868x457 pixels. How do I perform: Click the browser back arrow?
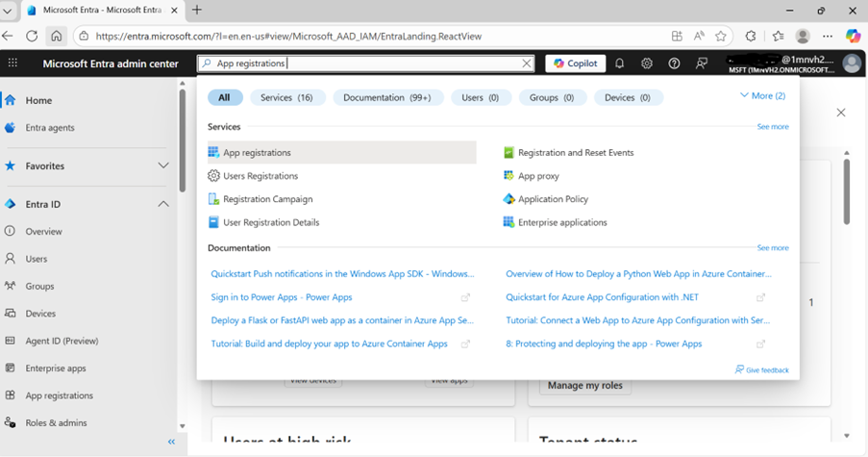pyautogui.click(x=8, y=36)
